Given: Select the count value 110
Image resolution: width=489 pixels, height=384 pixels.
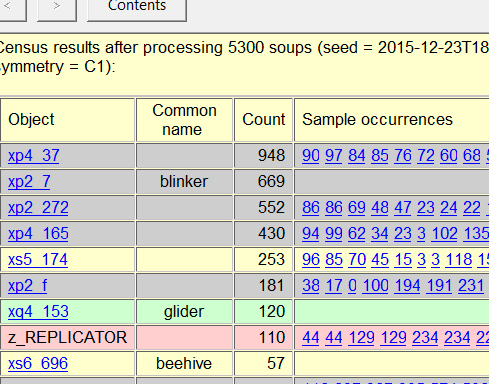Looking at the screenshot, I should pyautogui.click(x=272, y=338).
